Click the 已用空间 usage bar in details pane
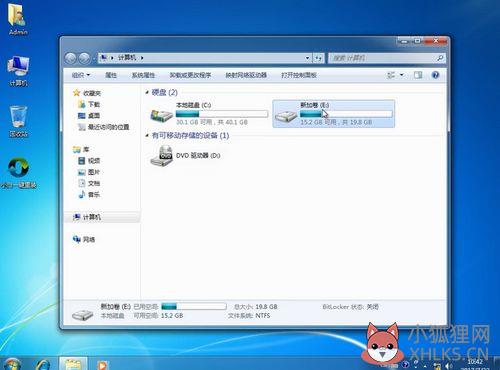This screenshot has width=500, height=370. click(194, 306)
